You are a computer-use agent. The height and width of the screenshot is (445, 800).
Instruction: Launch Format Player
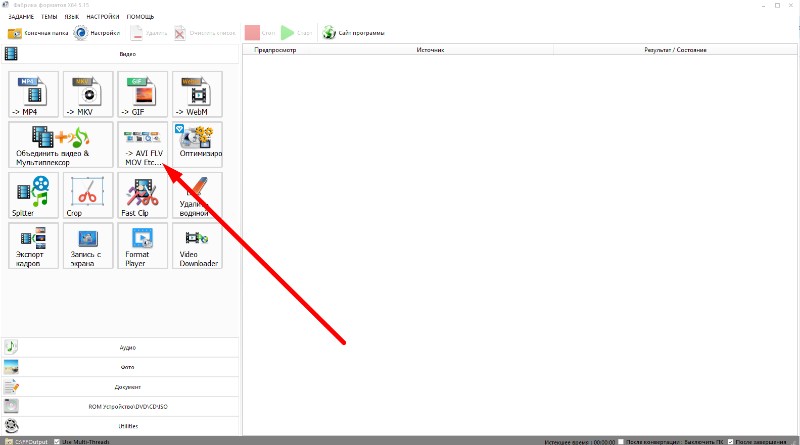143,245
